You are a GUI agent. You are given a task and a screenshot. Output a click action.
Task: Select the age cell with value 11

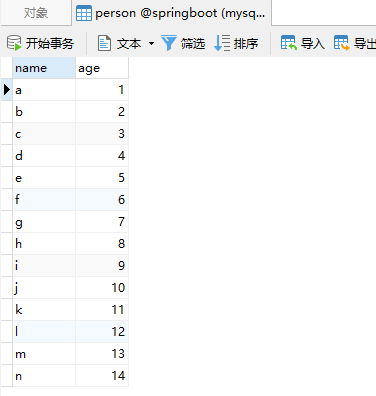(x=102, y=310)
